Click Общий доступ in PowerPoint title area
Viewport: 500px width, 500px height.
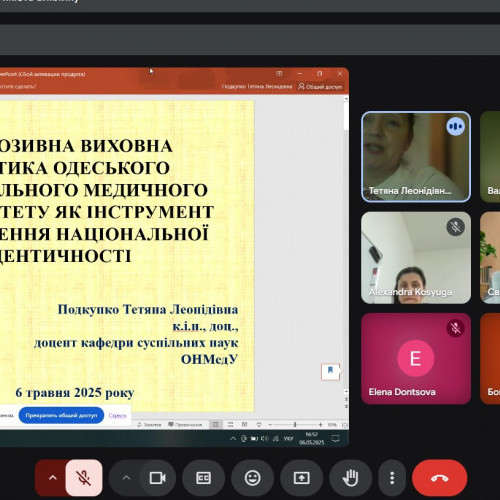click(320, 87)
